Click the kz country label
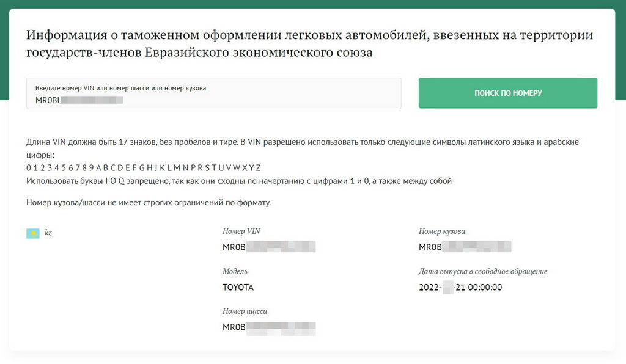The image size is (626, 364). click(48, 233)
